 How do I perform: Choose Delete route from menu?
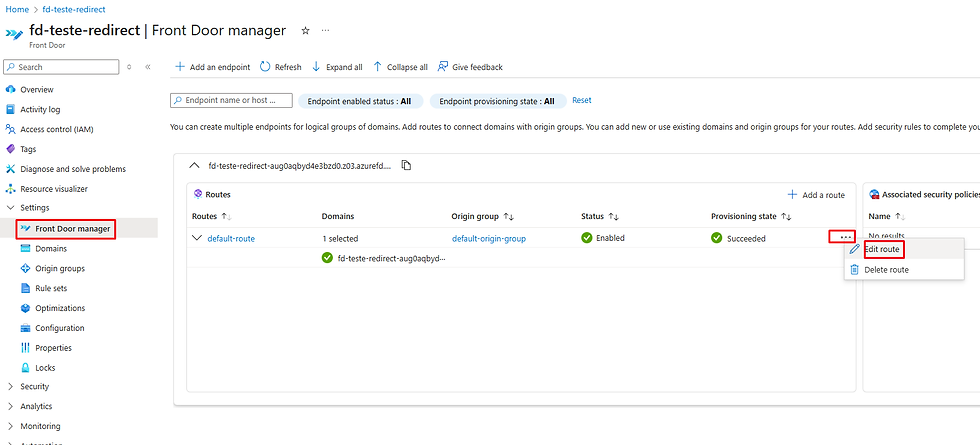coord(886,270)
